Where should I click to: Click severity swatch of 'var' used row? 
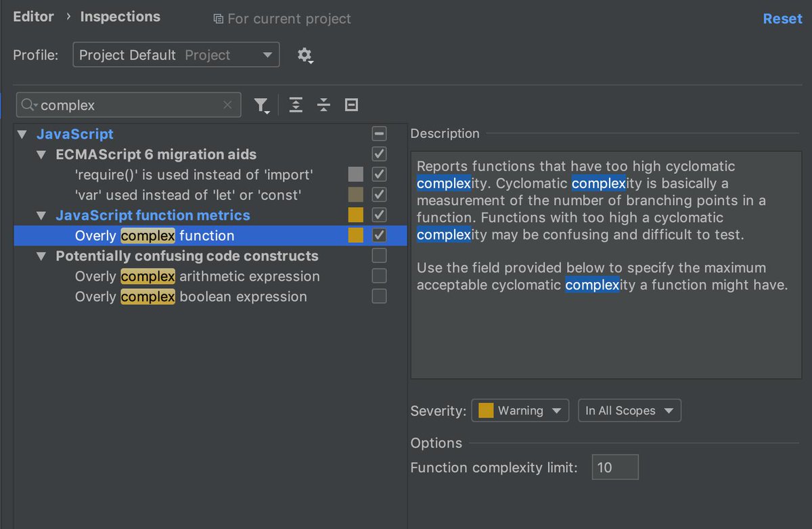pos(356,195)
